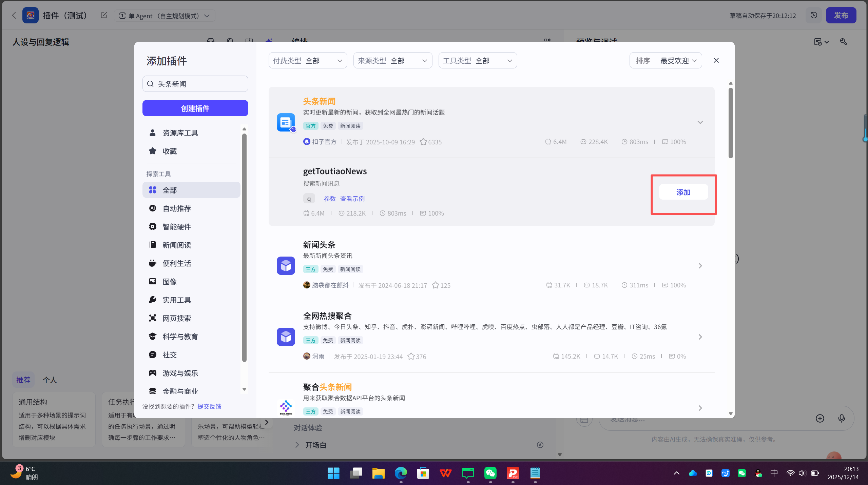Click the wrench debug icon near 预览与测试

pyautogui.click(x=844, y=42)
